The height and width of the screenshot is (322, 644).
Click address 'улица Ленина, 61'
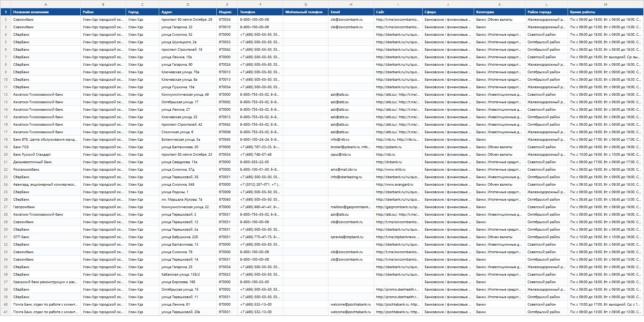tap(188, 305)
